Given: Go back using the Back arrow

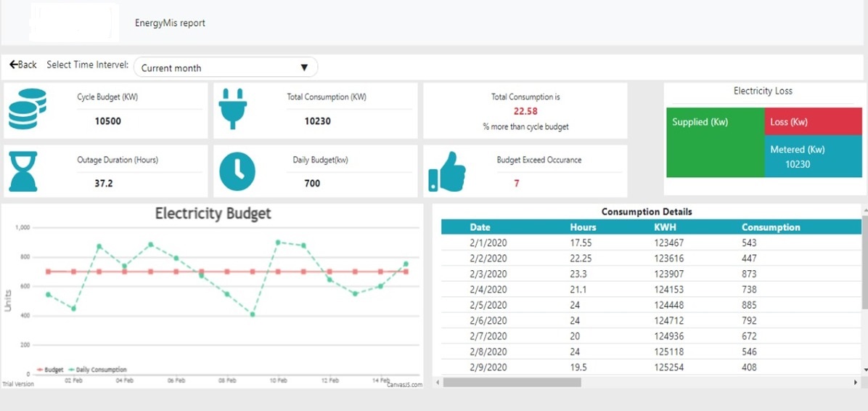Looking at the screenshot, I should tap(23, 65).
